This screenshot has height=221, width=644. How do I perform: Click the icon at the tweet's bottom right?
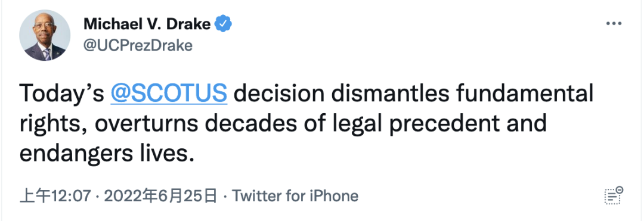pyautogui.click(x=614, y=195)
